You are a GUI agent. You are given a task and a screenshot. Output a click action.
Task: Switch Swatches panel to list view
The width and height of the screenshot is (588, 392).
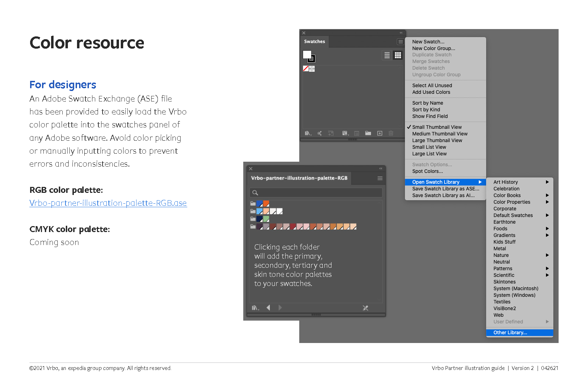coord(387,55)
